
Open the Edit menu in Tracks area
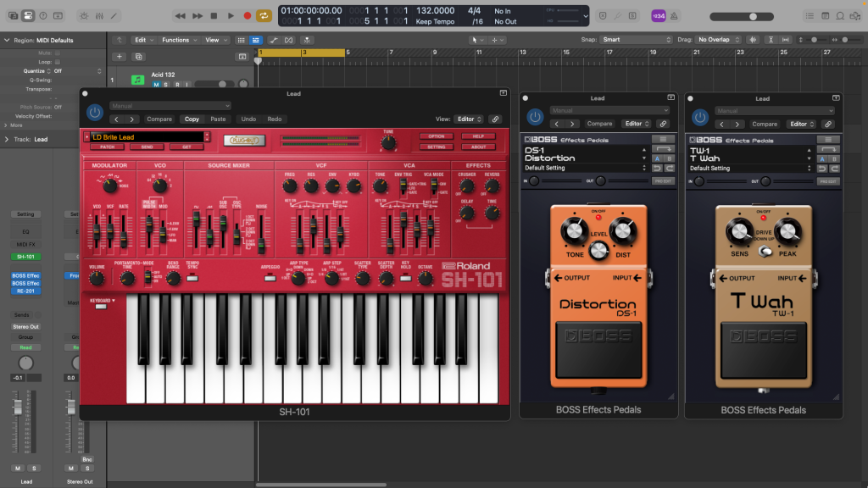pos(144,40)
